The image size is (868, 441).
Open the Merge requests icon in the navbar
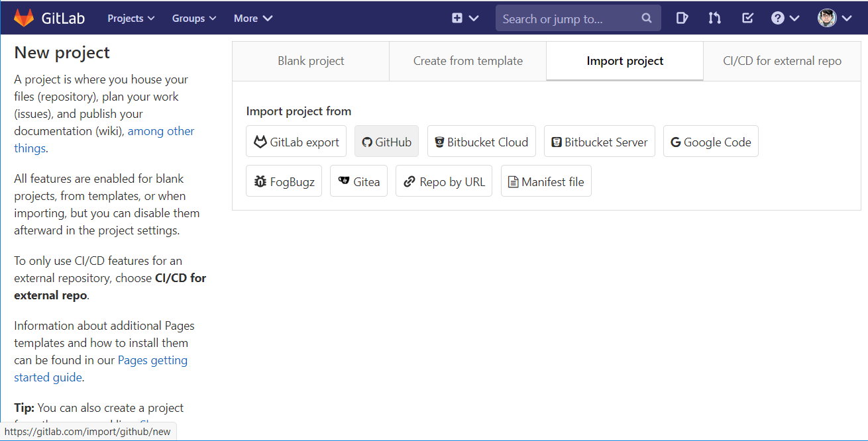[x=714, y=18]
